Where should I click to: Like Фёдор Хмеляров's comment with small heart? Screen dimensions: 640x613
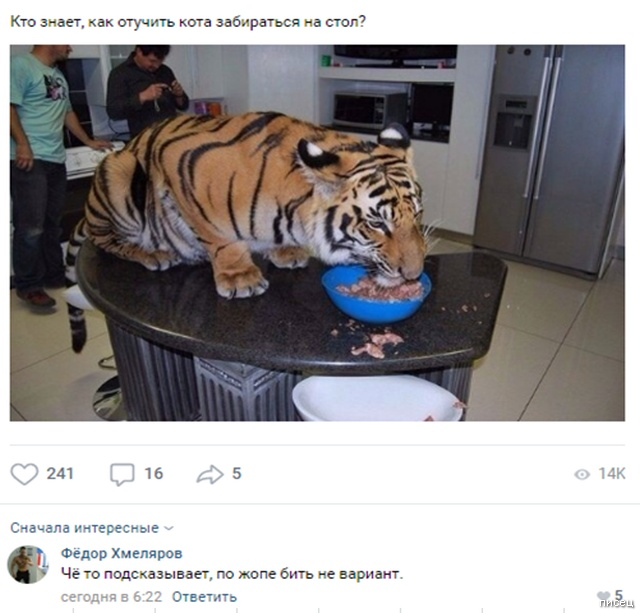coord(603,596)
